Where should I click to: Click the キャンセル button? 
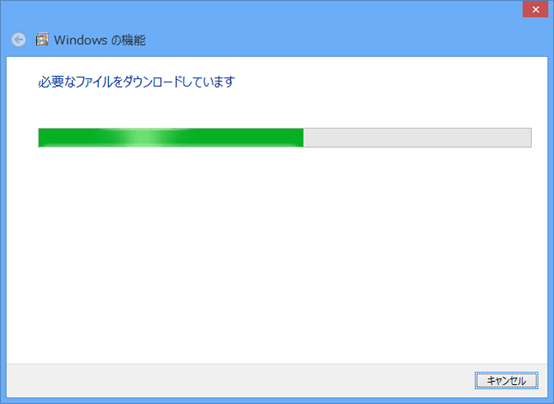(506, 380)
